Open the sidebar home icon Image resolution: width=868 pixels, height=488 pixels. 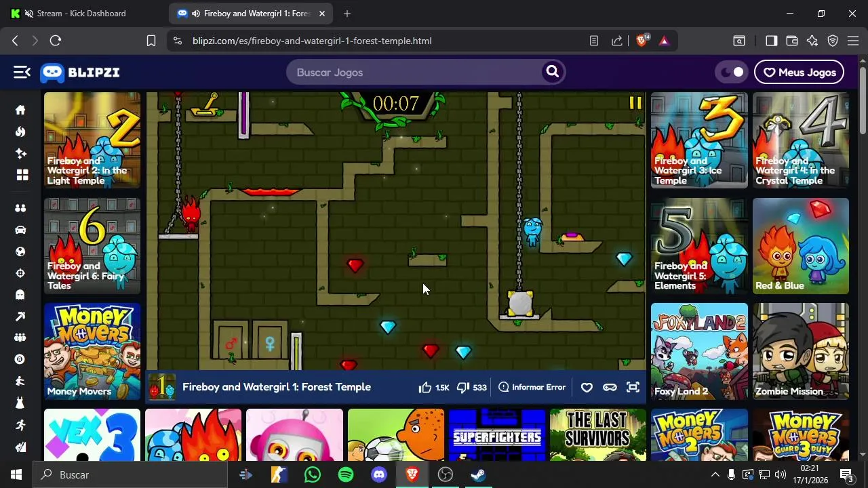[x=20, y=110]
